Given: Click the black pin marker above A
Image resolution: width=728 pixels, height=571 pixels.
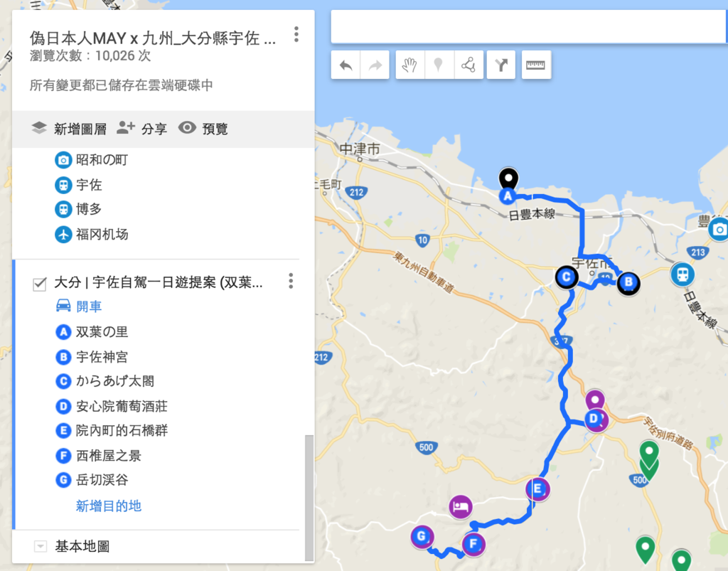Looking at the screenshot, I should click(x=509, y=178).
